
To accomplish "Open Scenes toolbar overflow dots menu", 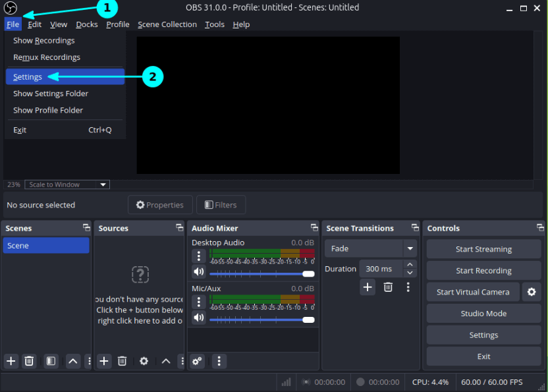I will [89, 361].
